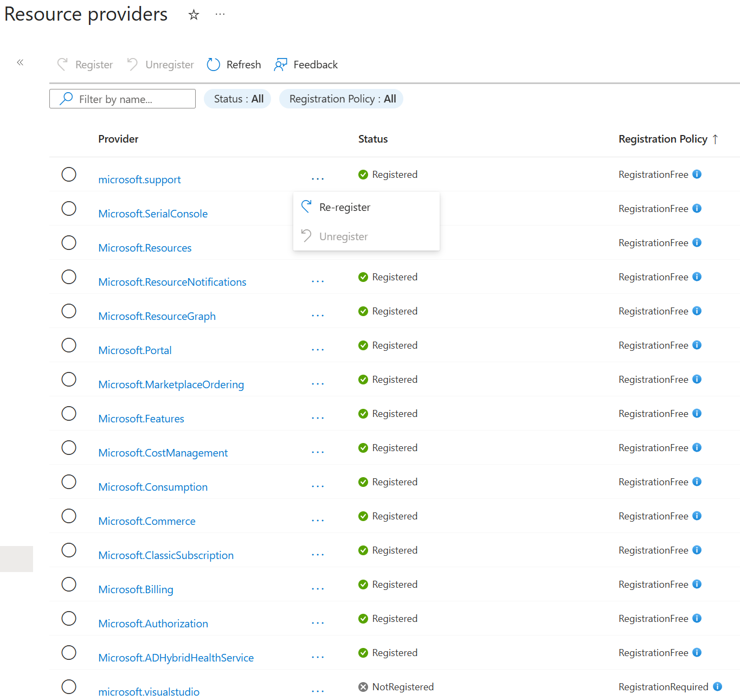
Task: Open the Feedback option in the toolbar
Action: pyautogui.click(x=306, y=65)
